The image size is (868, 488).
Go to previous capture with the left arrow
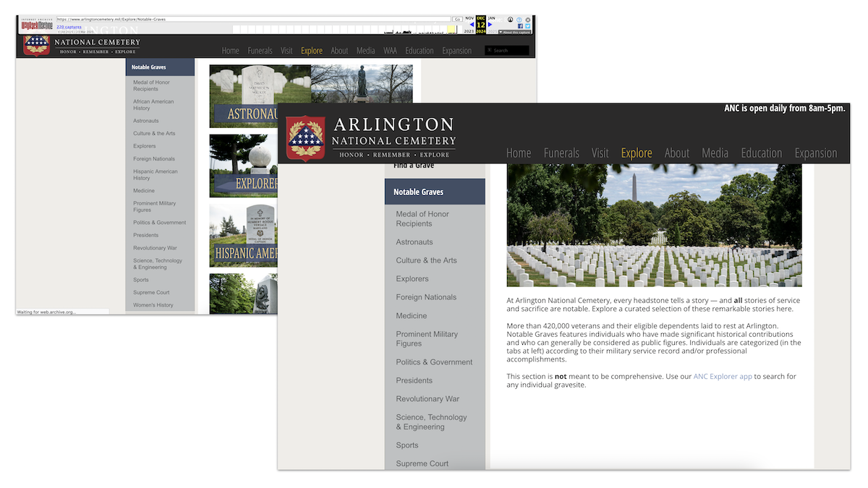(471, 24)
